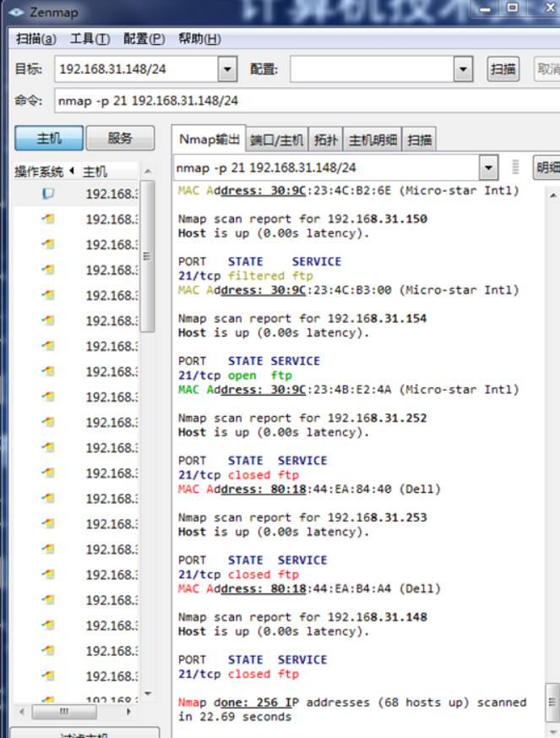The width and height of the screenshot is (560, 738).
Task: Click the 取消 cancel button
Action: click(x=547, y=69)
